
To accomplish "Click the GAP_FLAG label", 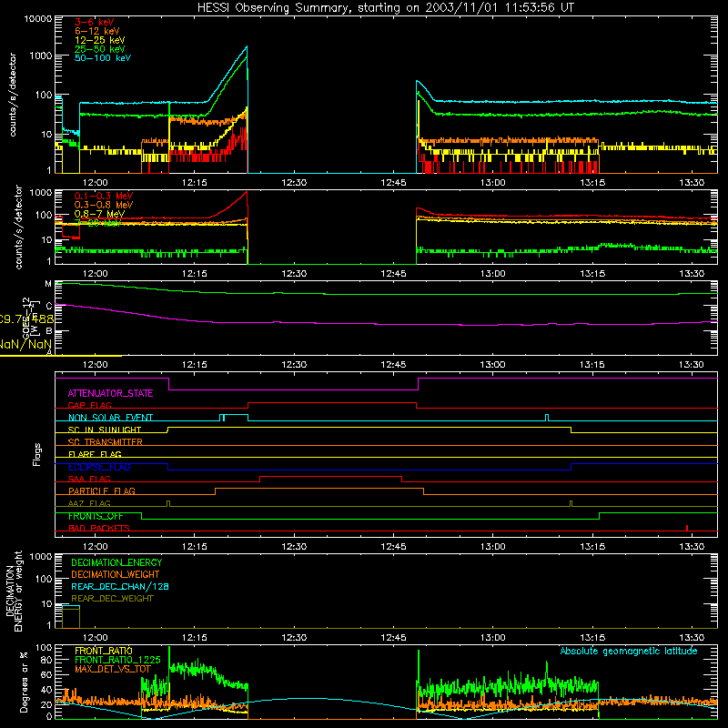I will point(89,405).
